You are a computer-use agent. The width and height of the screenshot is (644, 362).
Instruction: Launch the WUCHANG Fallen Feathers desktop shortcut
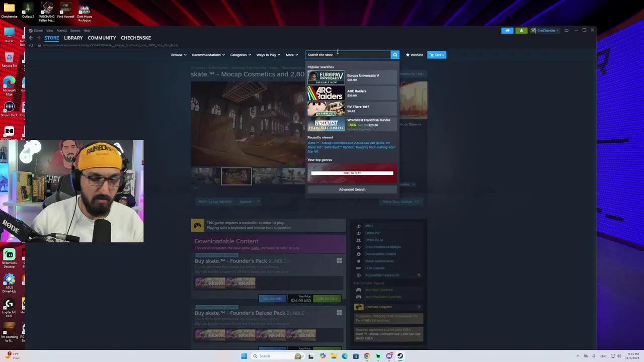[47, 12]
